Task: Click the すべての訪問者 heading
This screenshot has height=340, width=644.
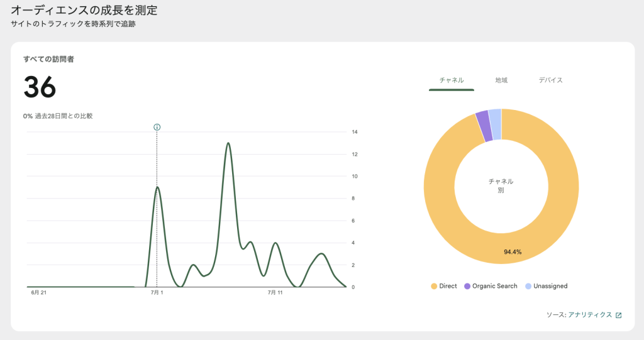Action: [x=49, y=59]
